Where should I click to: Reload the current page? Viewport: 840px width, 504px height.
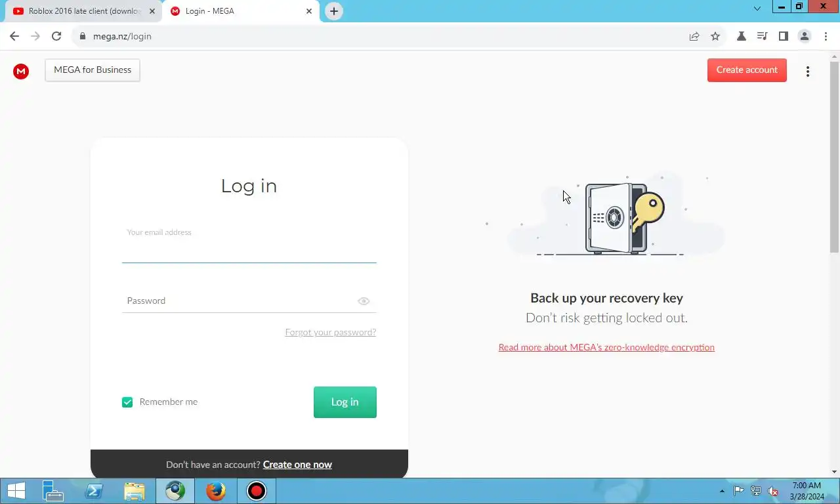(x=56, y=36)
